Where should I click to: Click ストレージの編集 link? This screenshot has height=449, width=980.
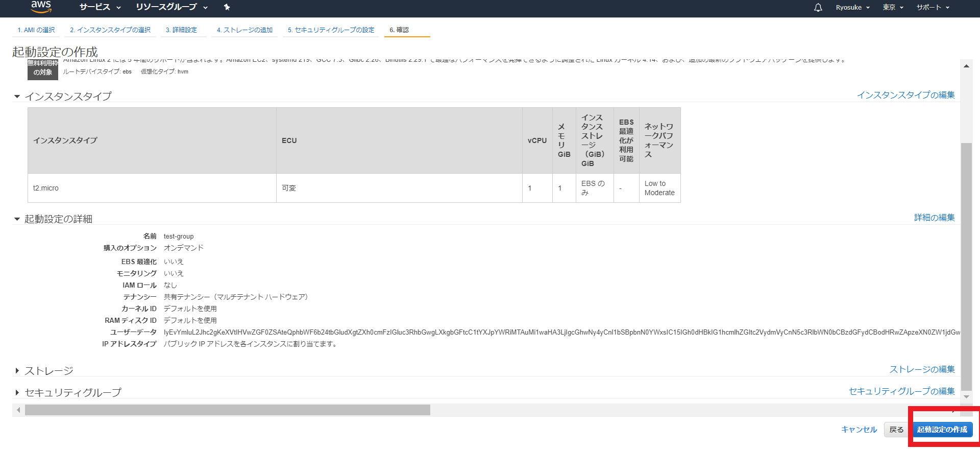pyautogui.click(x=922, y=369)
